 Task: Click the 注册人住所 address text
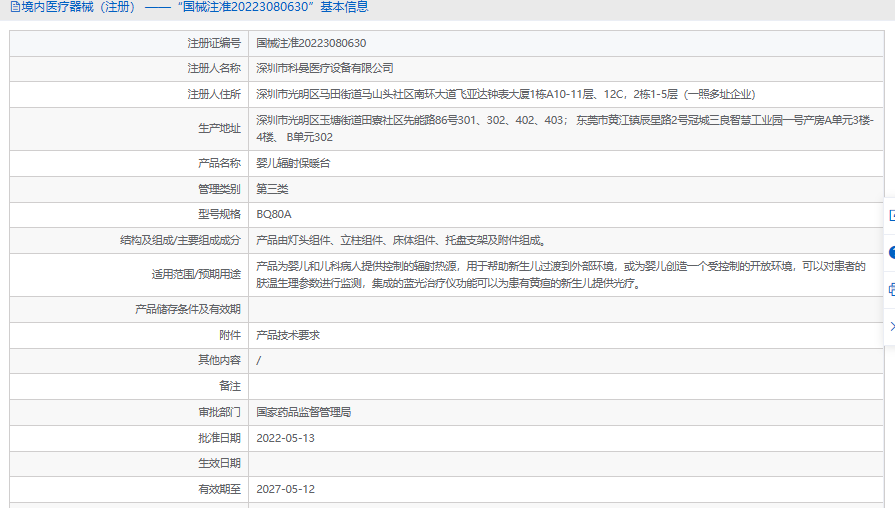coord(506,94)
